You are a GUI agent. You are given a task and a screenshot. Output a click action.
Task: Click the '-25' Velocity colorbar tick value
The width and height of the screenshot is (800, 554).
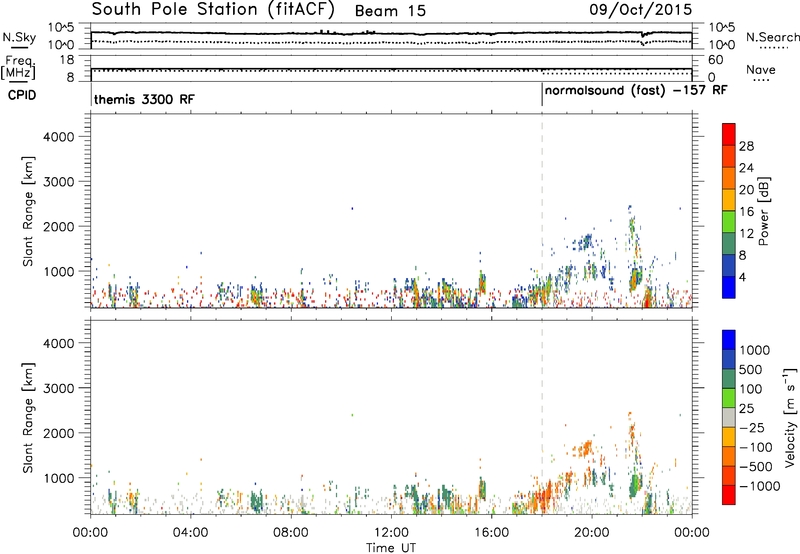click(x=752, y=427)
